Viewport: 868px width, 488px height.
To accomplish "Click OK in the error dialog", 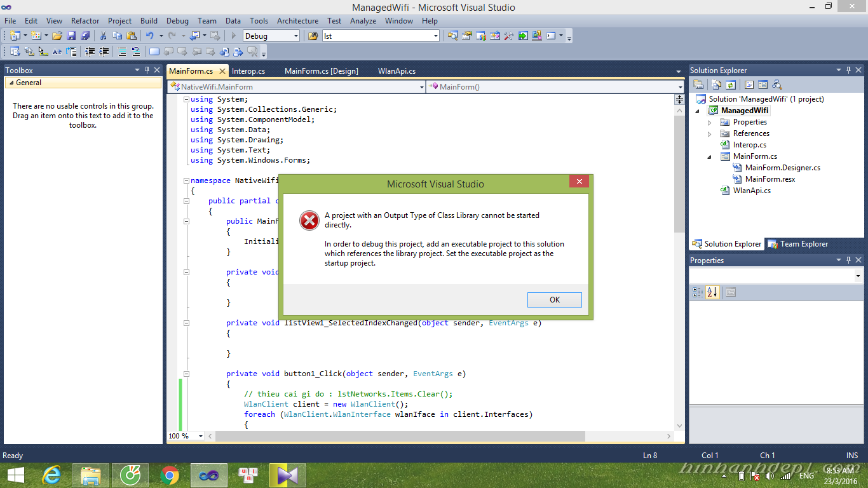I will click(555, 300).
